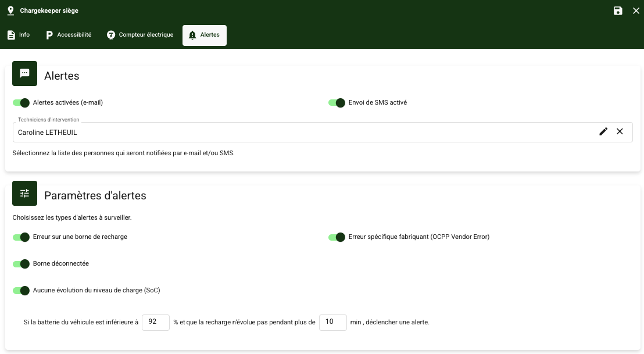Screen dimensions: 644x354
Task: Click the battery percentage field showing 92
Action: 155,322
